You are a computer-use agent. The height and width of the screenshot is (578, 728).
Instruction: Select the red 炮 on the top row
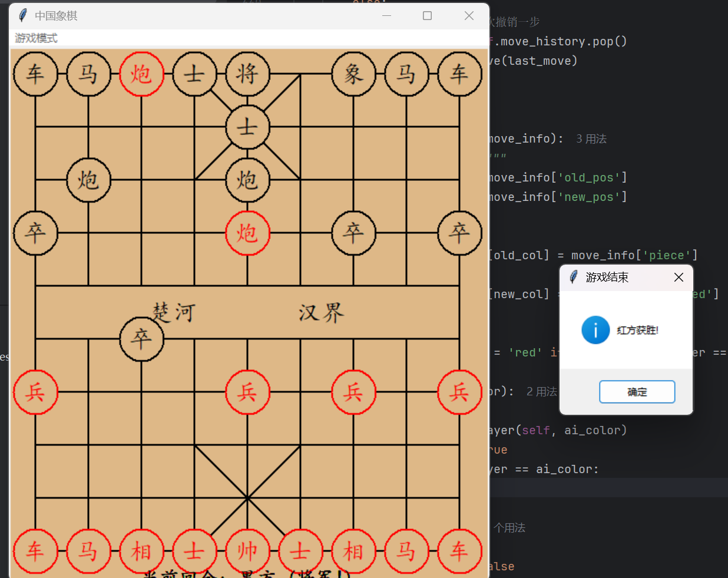click(x=141, y=74)
